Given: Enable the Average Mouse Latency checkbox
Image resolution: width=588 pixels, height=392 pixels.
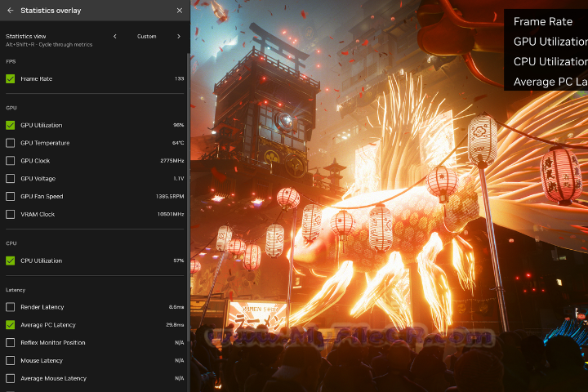Looking at the screenshot, I should (10, 378).
